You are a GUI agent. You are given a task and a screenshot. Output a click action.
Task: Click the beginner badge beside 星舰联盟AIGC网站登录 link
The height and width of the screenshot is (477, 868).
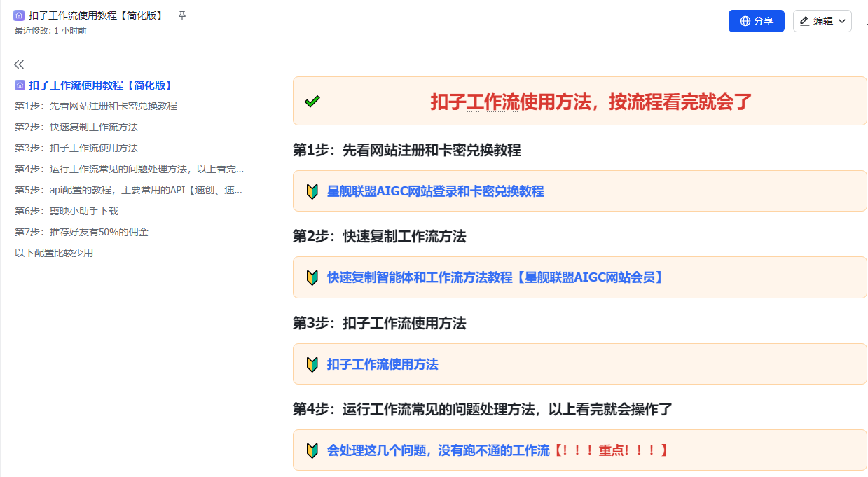312,191
